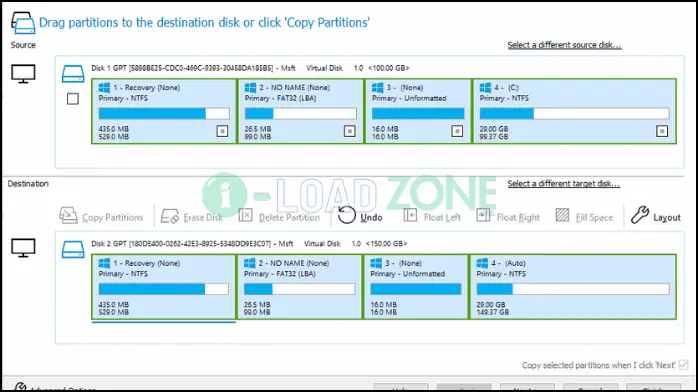Toggle the source Disk 1 checkbox

pos(73,99)
